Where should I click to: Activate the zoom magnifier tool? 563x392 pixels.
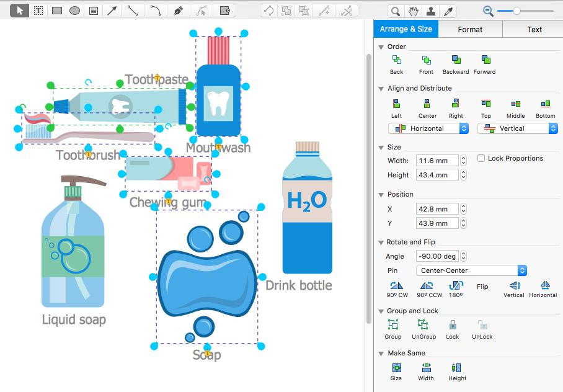point(396,11)
